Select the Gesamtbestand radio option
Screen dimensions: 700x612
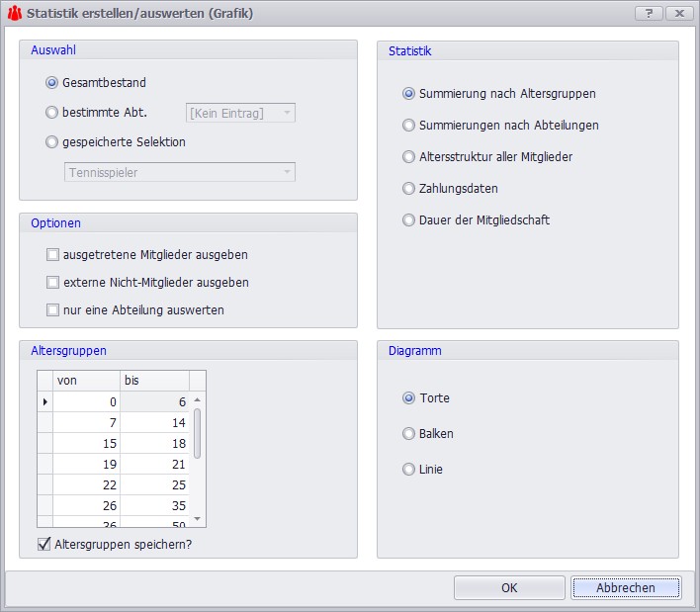pyautogui.click(x=52, y=83)
